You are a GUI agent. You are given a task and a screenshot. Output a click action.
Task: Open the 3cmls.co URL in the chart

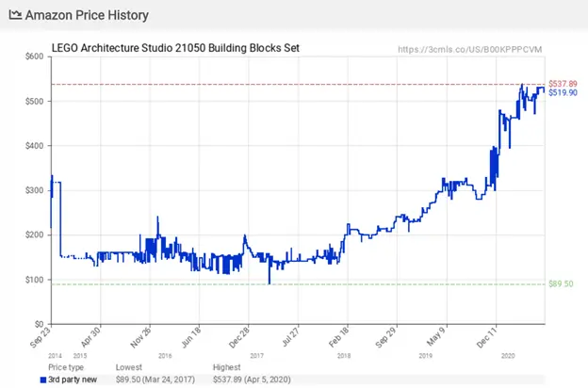[x=470, y=50]
